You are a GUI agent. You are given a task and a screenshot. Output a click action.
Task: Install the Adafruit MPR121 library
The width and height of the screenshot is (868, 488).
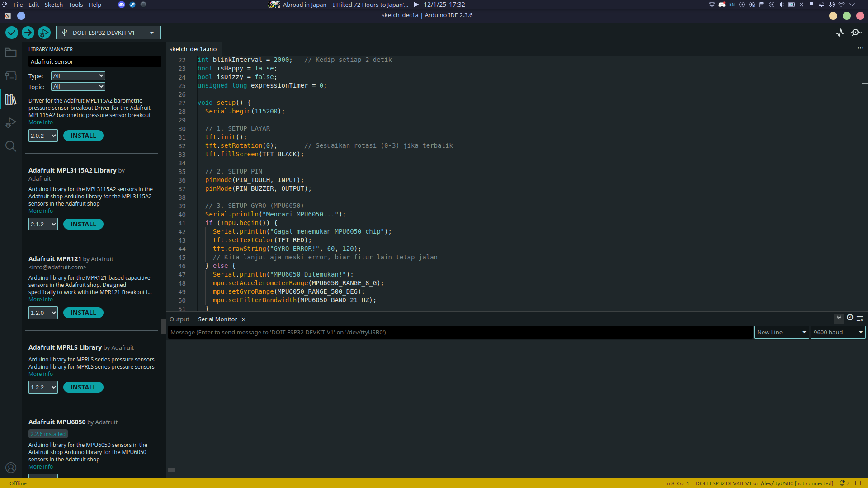(83, 313)
